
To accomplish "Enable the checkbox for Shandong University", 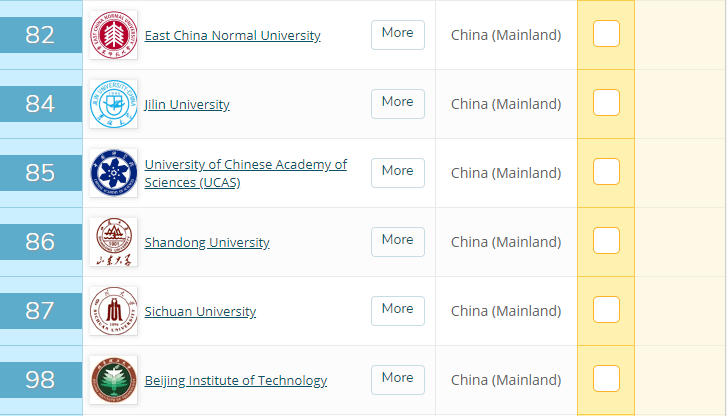I will pos(606,241).
